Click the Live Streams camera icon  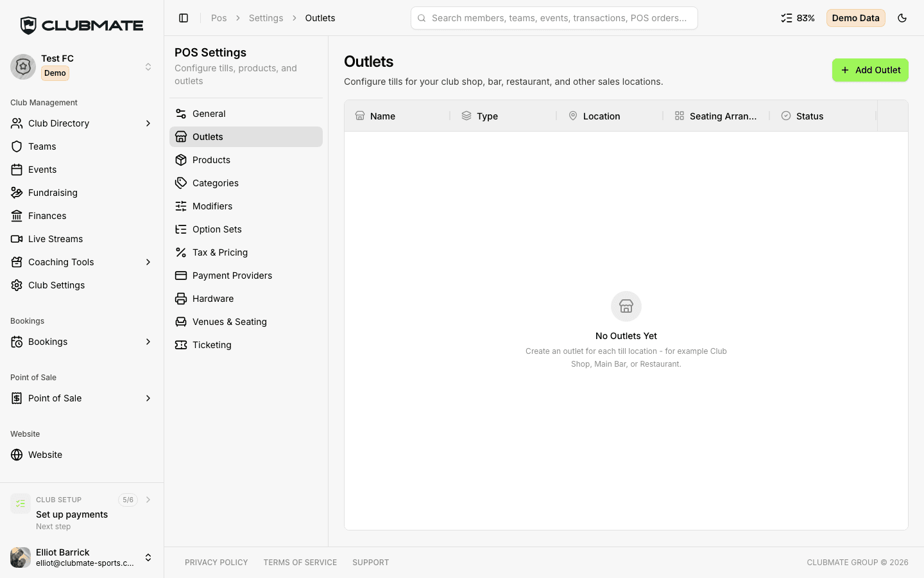click(x=17, y=239)
